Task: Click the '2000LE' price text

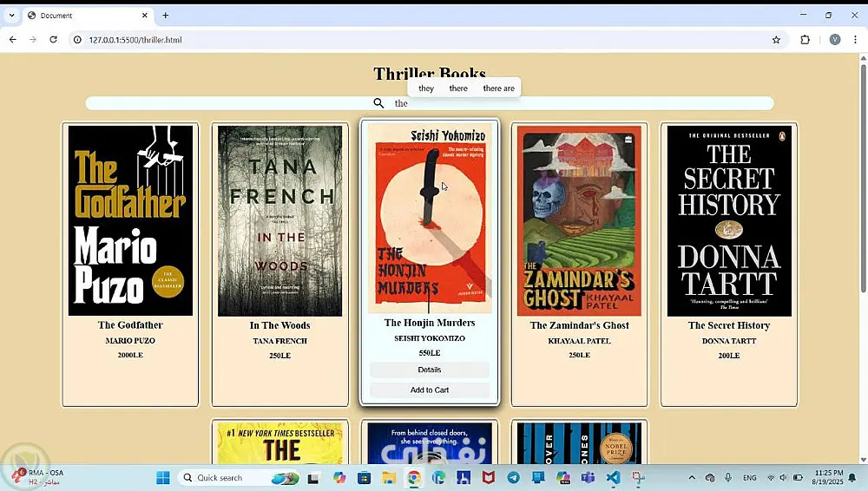Action: coord(131,355)
